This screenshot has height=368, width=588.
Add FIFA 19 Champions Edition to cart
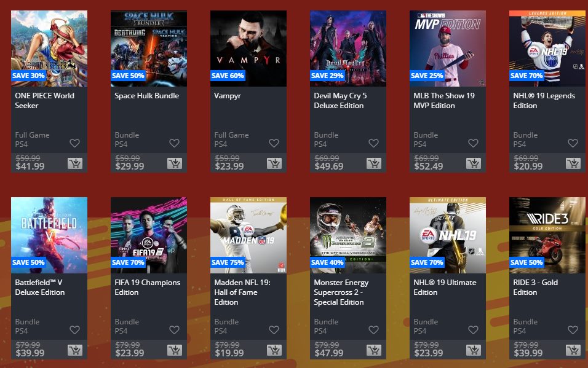[x=175, y=350]
